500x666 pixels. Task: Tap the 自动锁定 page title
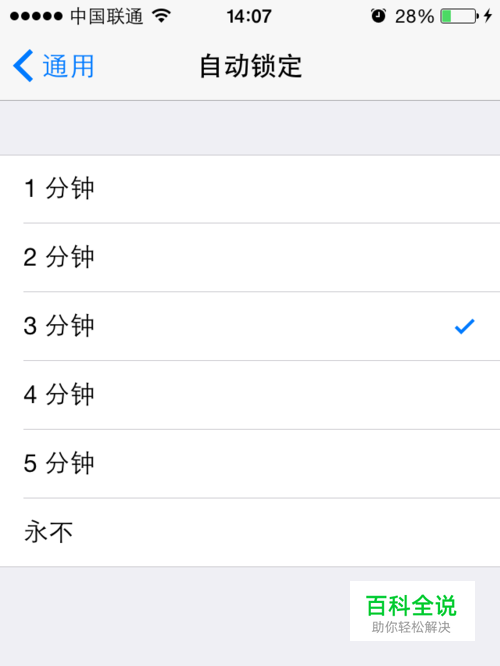(251, 66)
